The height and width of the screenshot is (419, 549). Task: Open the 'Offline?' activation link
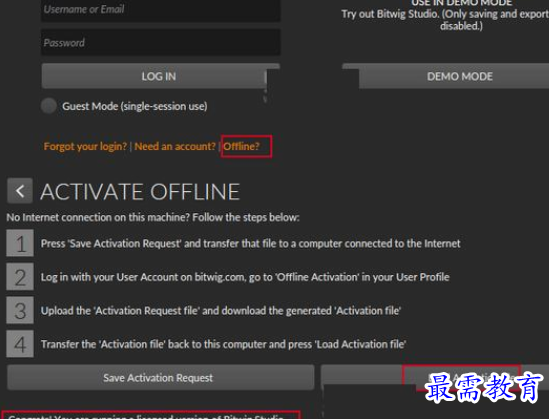tap(242, 146)
